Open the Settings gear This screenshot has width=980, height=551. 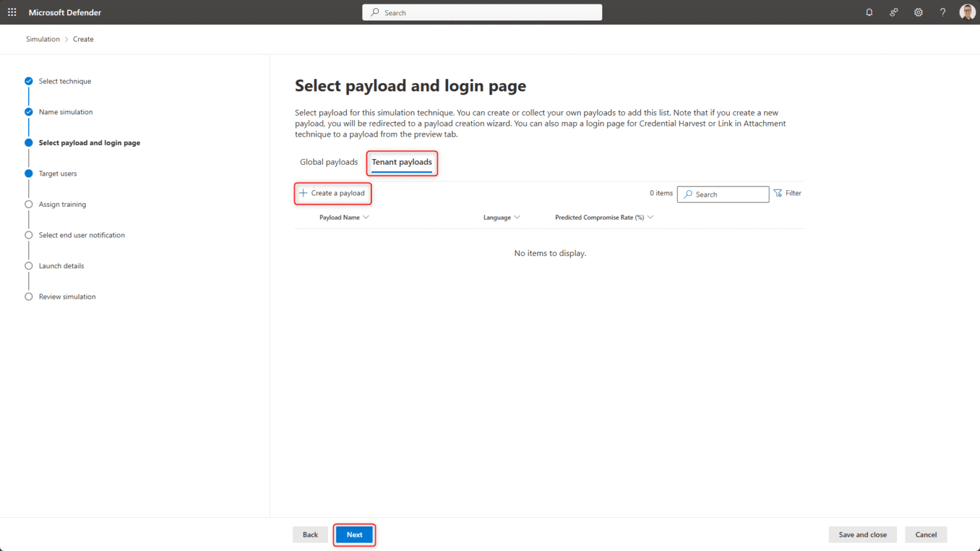(x=918, y=12)
